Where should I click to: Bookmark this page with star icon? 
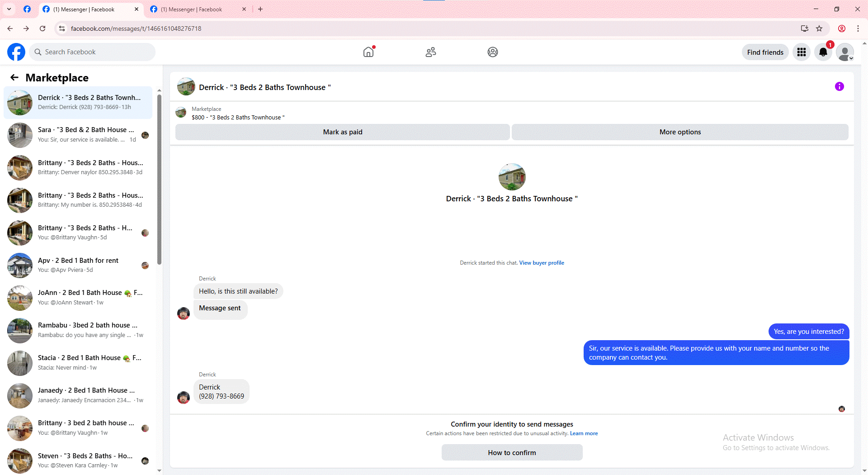[x=819, y=28]
